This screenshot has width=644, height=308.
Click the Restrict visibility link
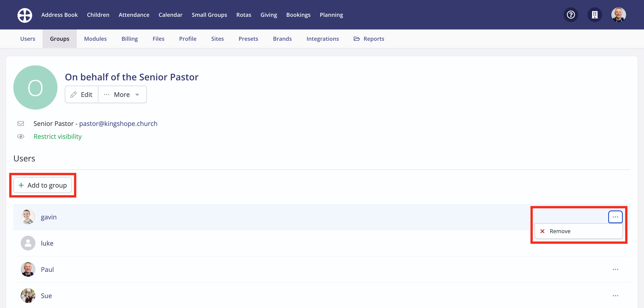[57, 137]
